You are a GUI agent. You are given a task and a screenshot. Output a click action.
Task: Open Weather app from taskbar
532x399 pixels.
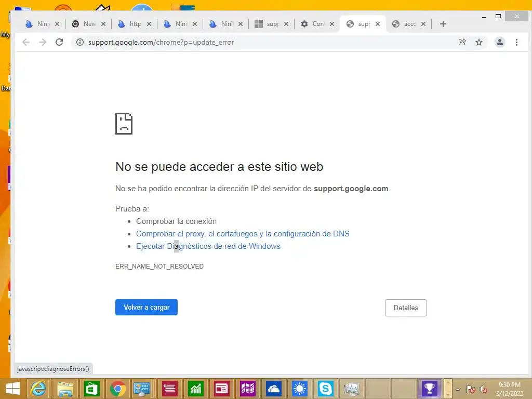300,389
